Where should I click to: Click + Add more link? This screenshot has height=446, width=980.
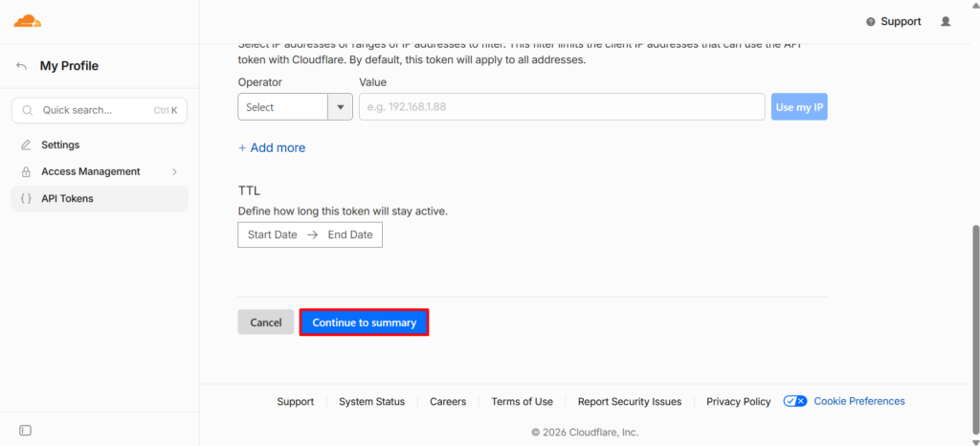click(x=272, y=148)
